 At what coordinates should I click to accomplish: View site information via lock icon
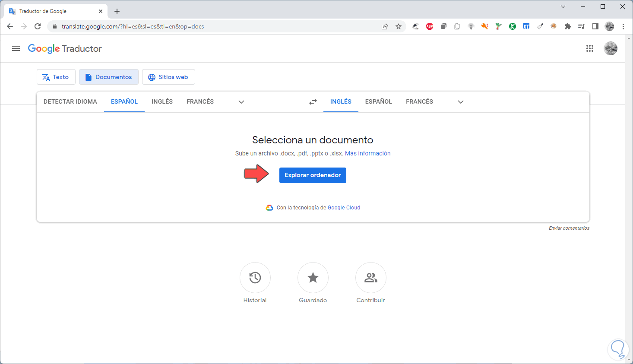(x=54, y=26)
